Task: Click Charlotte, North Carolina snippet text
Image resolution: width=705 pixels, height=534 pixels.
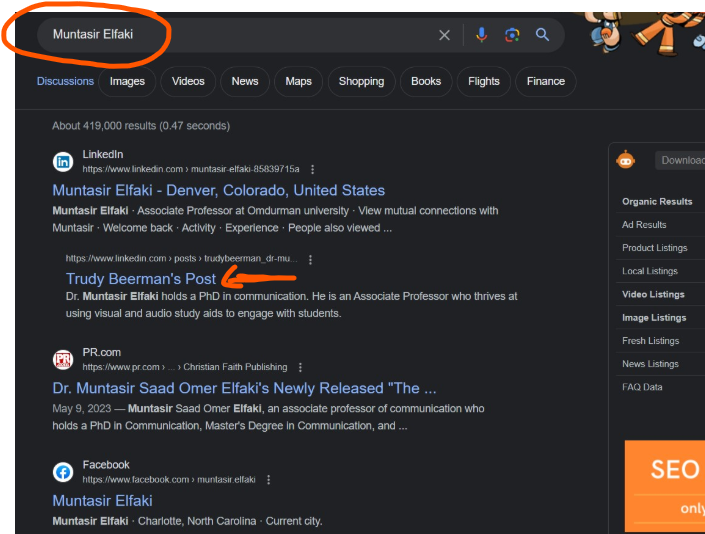Action: [197, 521]
